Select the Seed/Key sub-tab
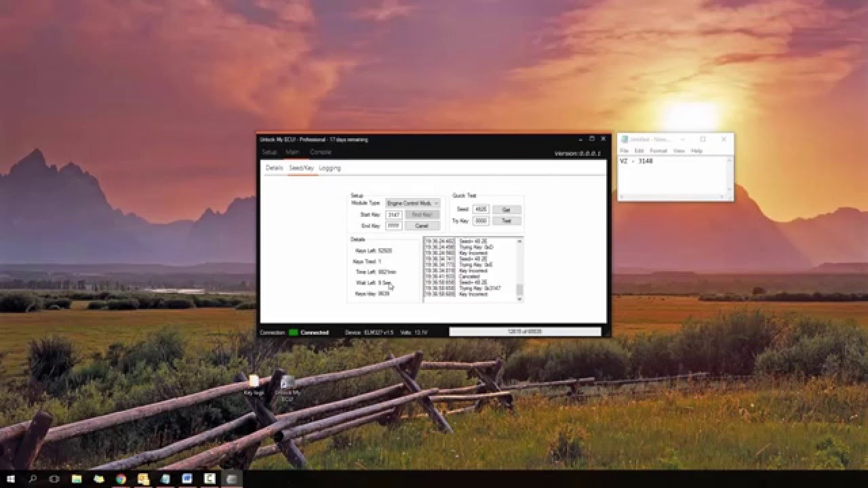Viewport: 868px width, 488px height. 302,168
